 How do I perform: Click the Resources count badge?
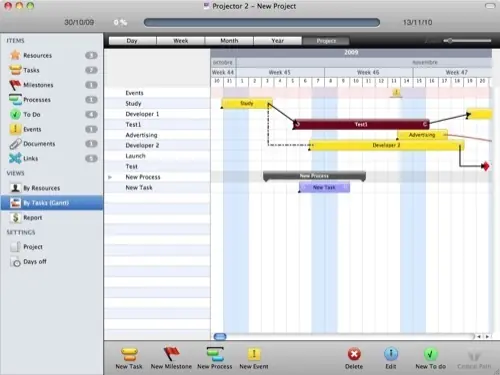click(91, 55)
